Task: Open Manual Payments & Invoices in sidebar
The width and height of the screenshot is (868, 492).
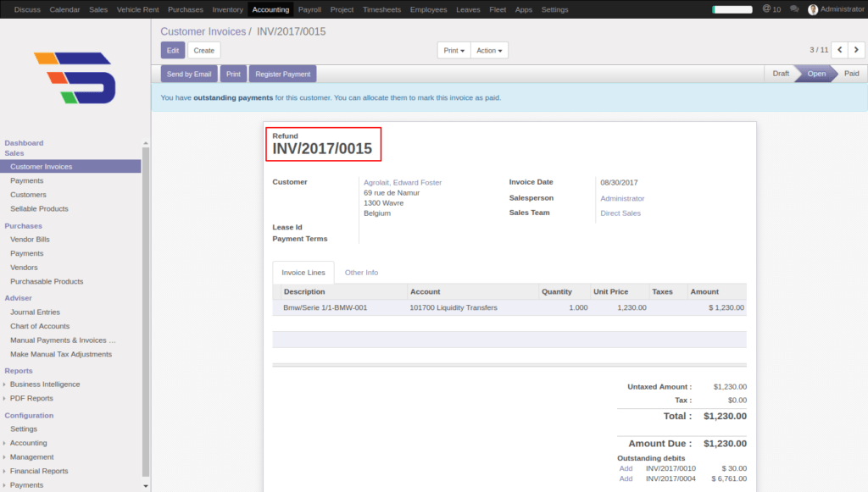Action: 63,340
